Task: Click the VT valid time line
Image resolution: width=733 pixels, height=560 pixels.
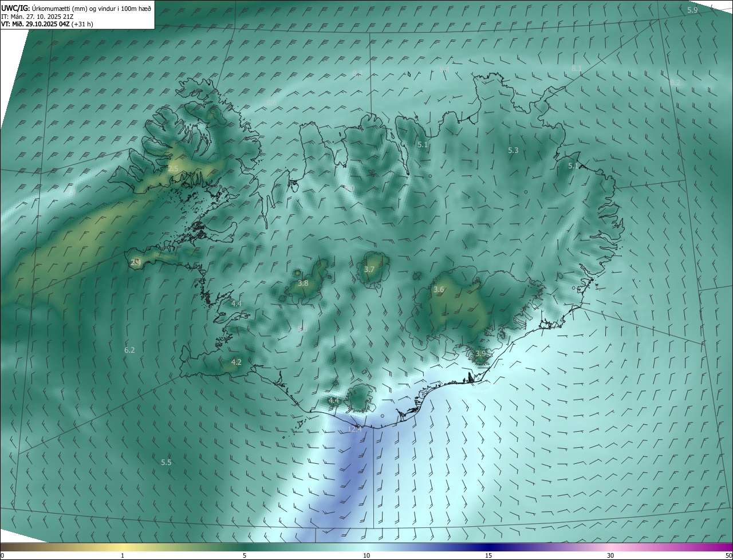Action: [x=47, y=24]
